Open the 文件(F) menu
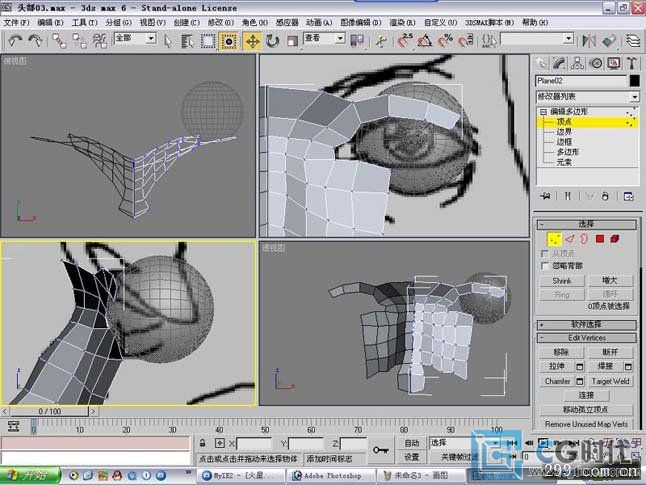 coord(16,22)
